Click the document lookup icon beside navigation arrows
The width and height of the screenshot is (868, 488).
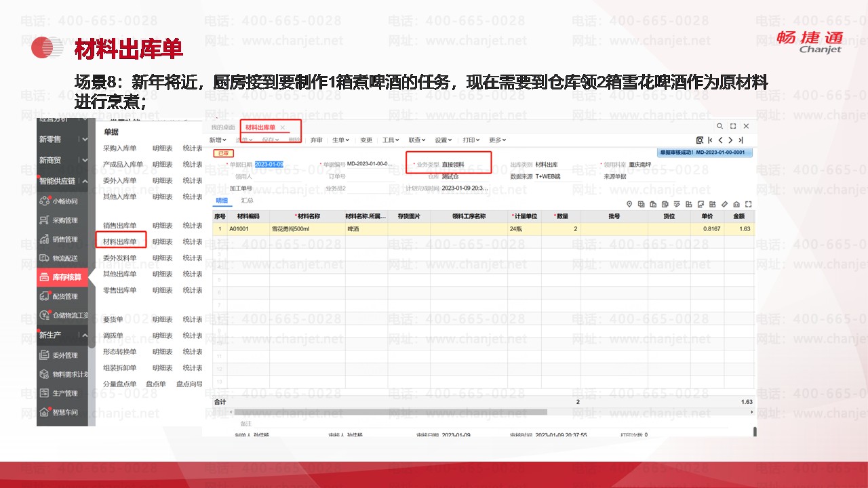coord(699,140)
